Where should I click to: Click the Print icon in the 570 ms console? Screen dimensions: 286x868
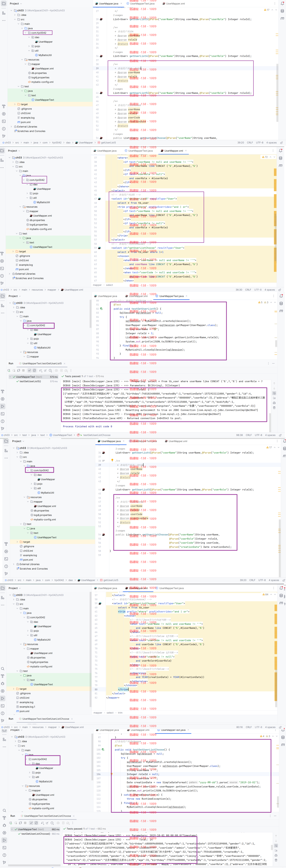274,403
